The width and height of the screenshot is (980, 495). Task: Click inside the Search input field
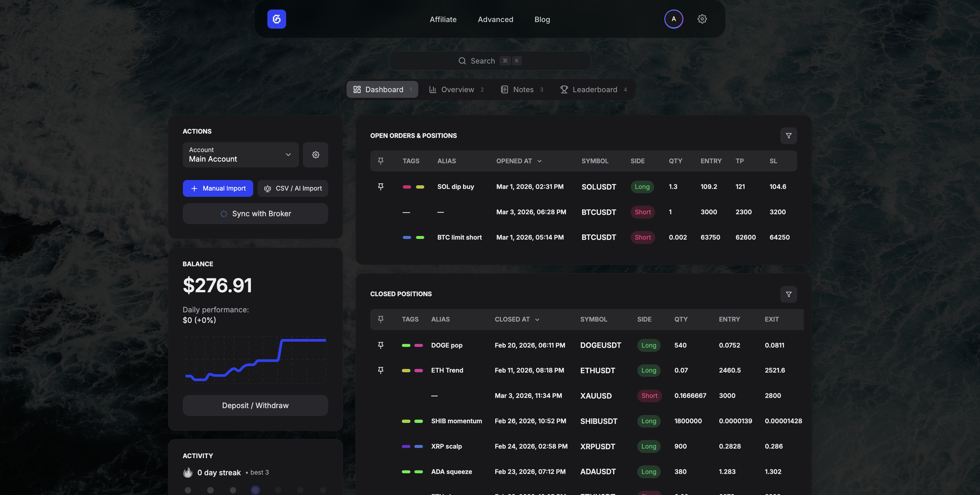[x=490, y=61]
